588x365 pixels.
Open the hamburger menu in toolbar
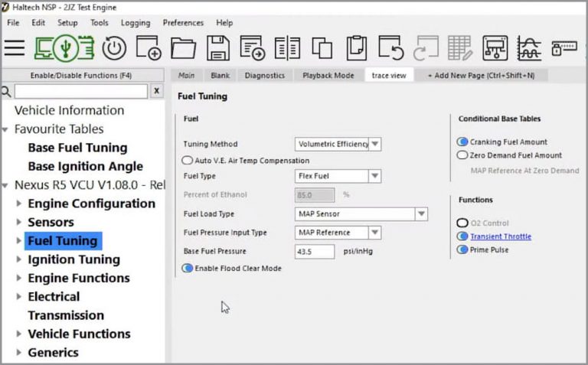[x=14, y=47]
